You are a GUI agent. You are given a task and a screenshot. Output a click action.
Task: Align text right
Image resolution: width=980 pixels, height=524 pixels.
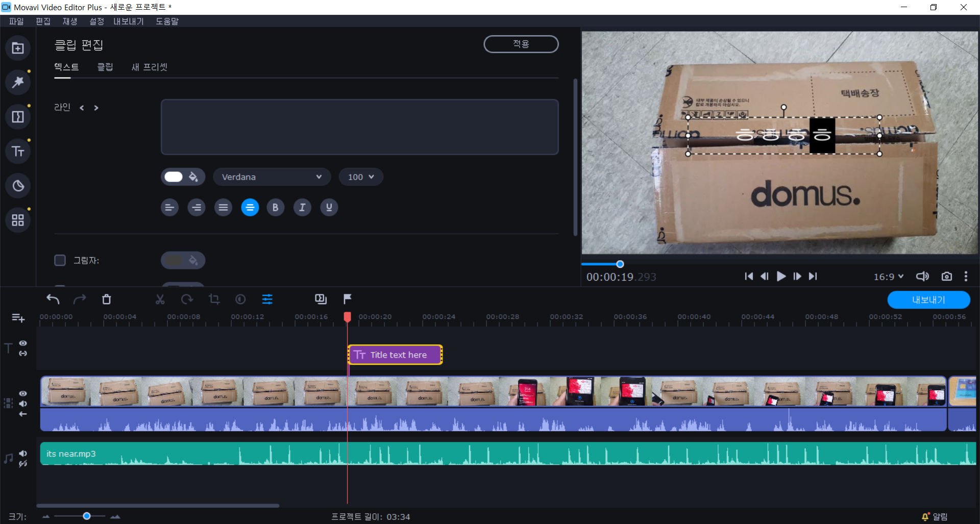click(197, 207)
